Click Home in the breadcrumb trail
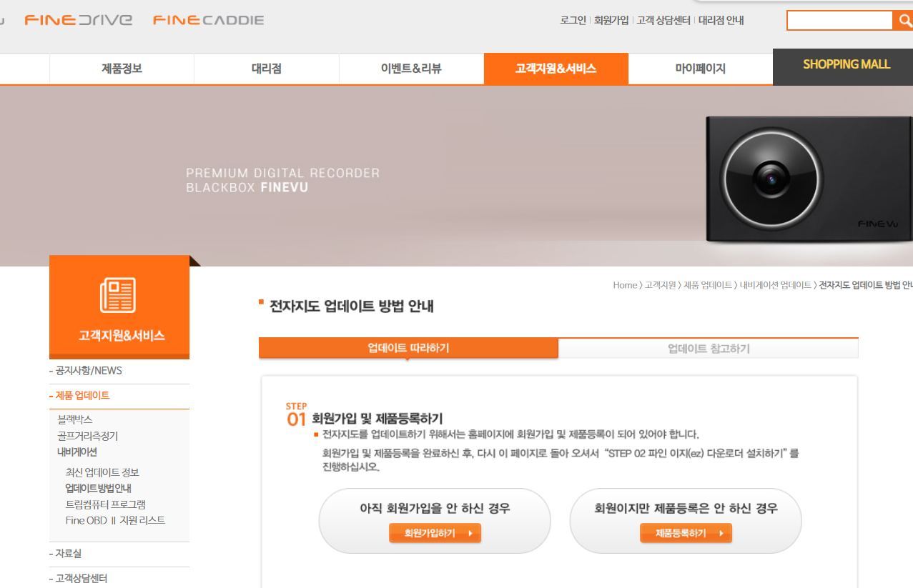 point(624,284)
